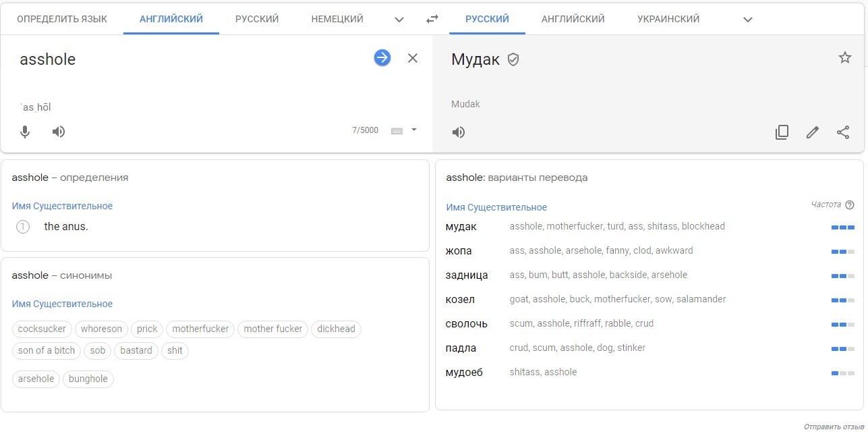Select the Немецкий source language tab
The height and width of the screenshot is (434, 868).
[337, 19]
